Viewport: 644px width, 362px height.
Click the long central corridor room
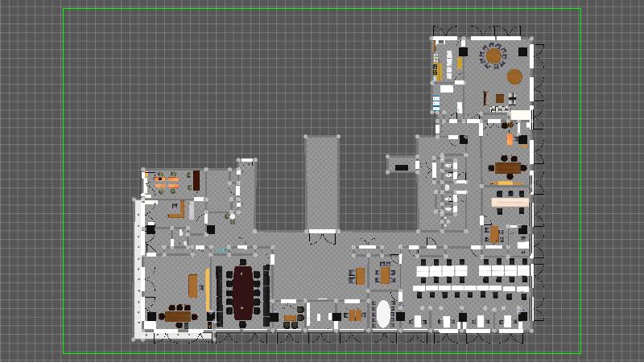(x=321, y=182)
